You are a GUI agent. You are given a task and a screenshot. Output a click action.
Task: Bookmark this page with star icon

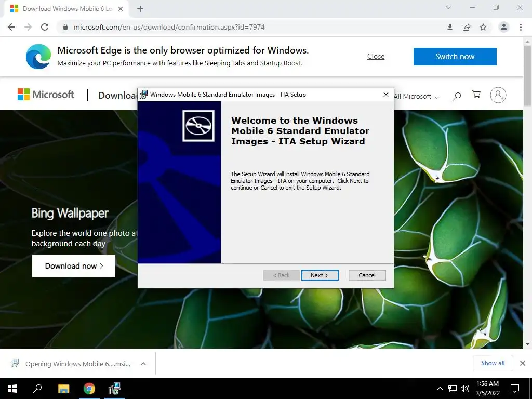[x=483, y=27]
